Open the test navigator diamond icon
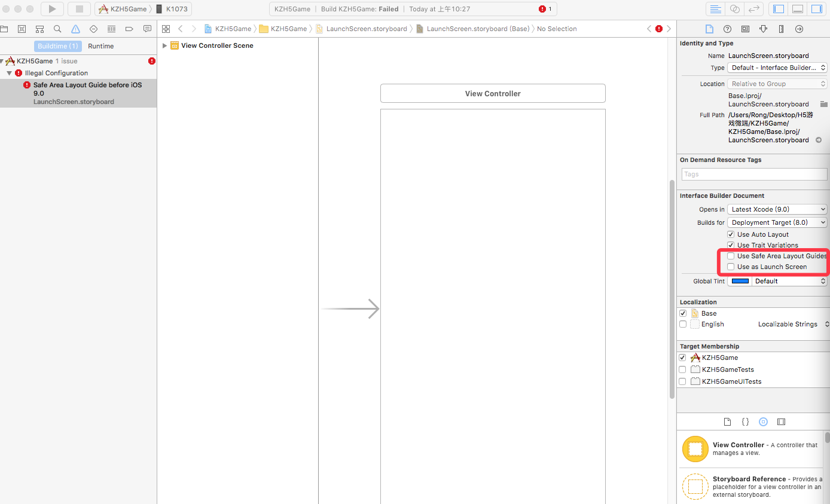 click(x=93, y=29)
